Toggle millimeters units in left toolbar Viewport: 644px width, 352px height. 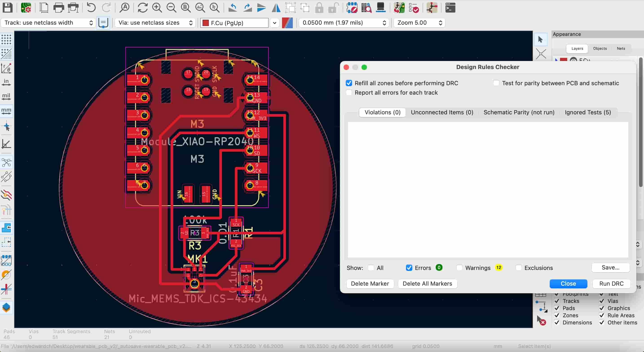[6, 111]
